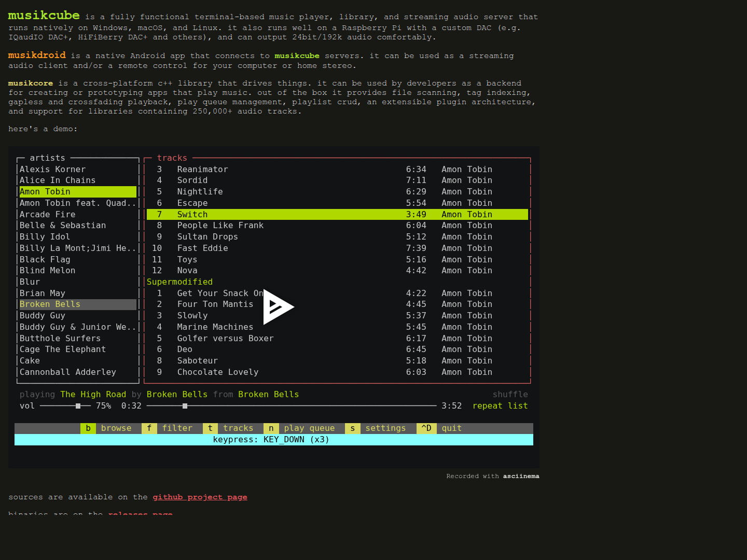The height and width of the screenshot is (560, 747).
Task: Pick the Deo track
Action: 337,349
